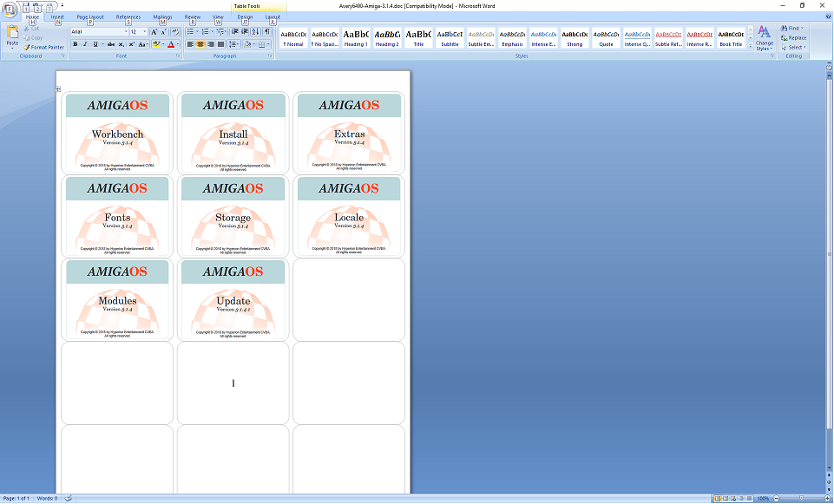This screenshot has height=504, width=834.
Task: Click the Sort icon in Paragraph group
Action: tap(255, 32)
